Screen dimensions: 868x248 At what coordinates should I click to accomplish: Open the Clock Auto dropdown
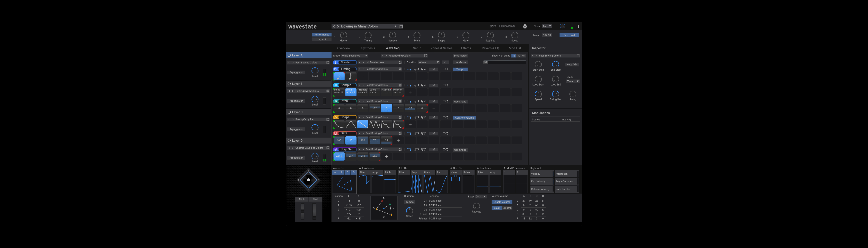(x=547, y=26)
